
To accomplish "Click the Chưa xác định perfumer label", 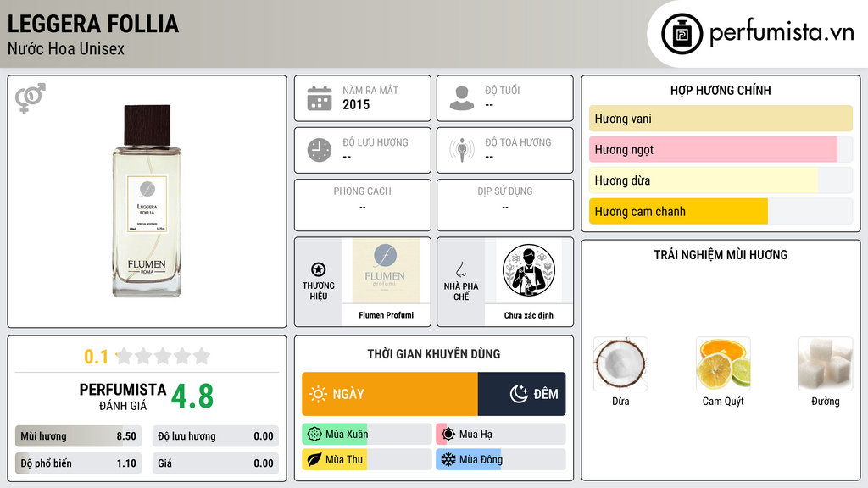I will tap(529, 315).
